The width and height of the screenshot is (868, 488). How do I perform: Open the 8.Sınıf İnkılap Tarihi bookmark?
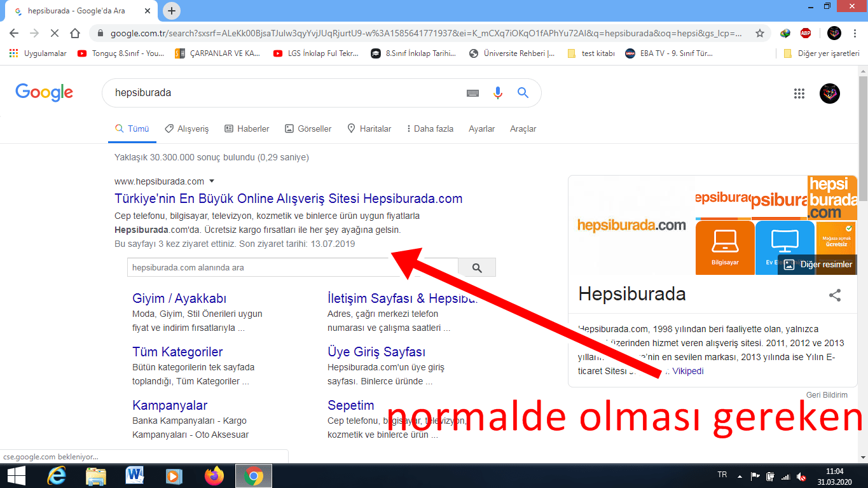click(414, 53)
